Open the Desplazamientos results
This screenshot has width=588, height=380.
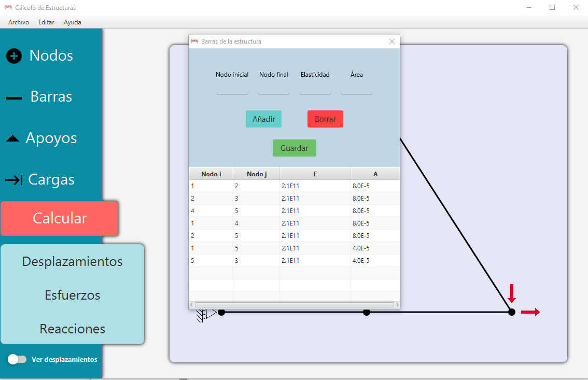point(72,261)
